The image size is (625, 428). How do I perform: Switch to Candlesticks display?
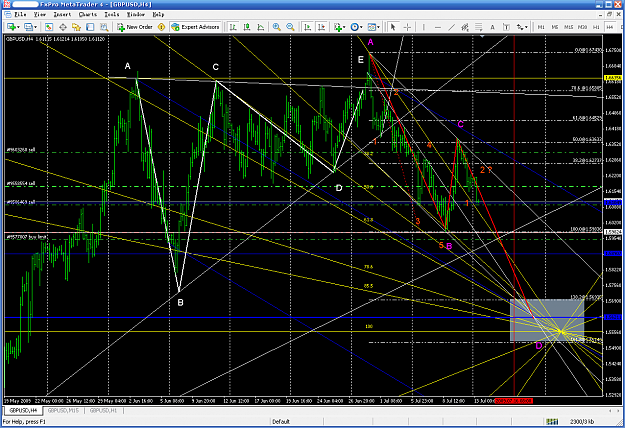[247, 27]
